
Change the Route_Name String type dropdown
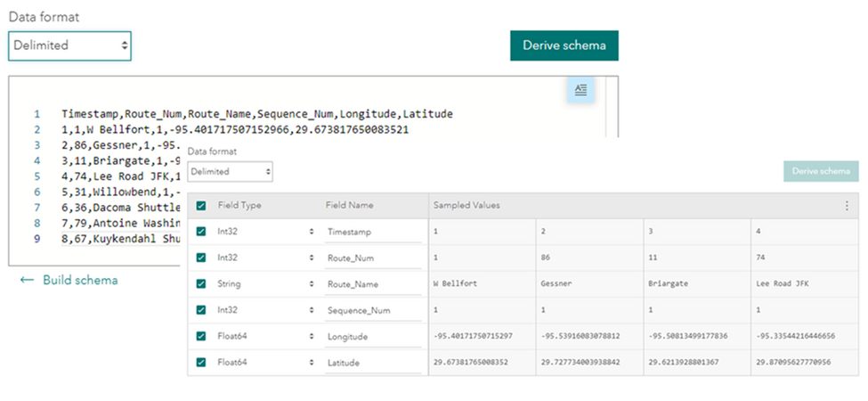pos(265,284)
